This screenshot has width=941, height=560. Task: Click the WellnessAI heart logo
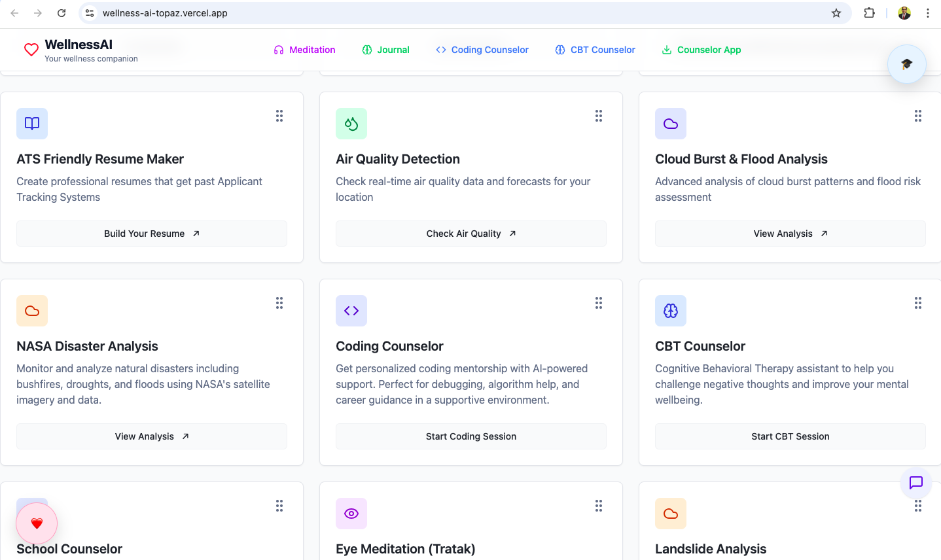(x=31, y=50)
